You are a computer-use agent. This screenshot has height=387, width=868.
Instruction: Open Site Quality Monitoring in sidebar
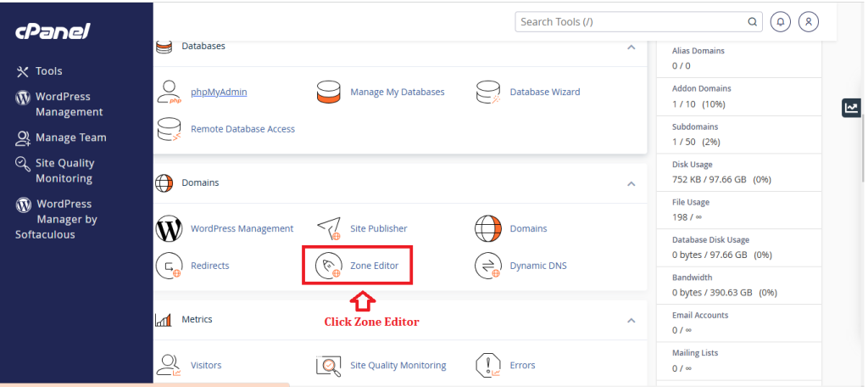[64, 171]
